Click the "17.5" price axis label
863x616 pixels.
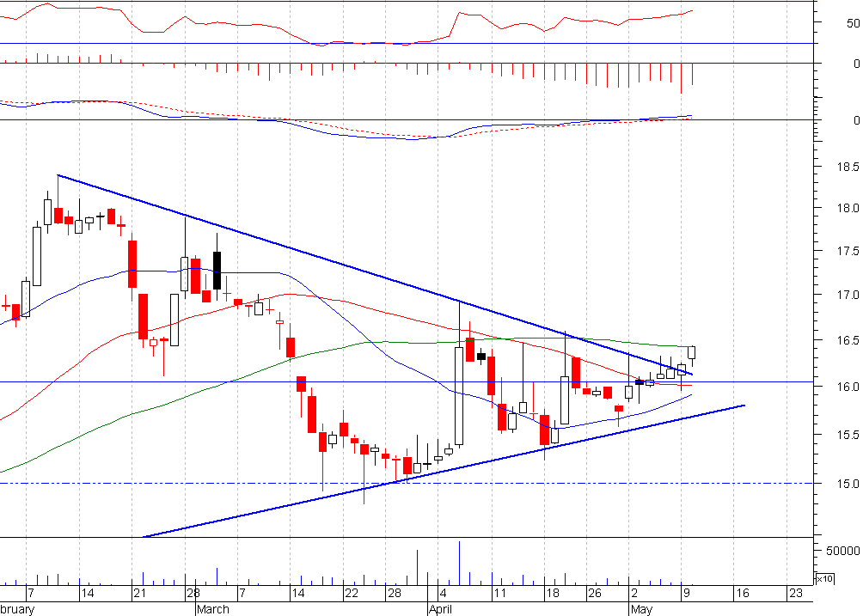click(847, 252)
